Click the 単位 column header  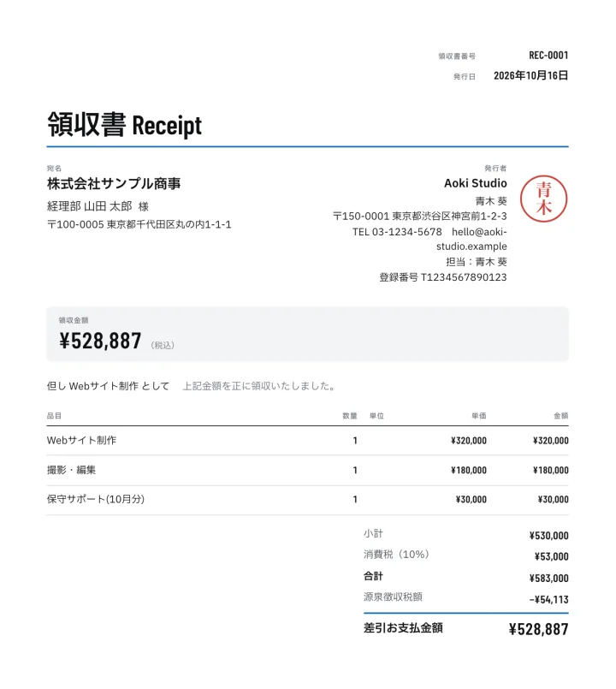376,416
